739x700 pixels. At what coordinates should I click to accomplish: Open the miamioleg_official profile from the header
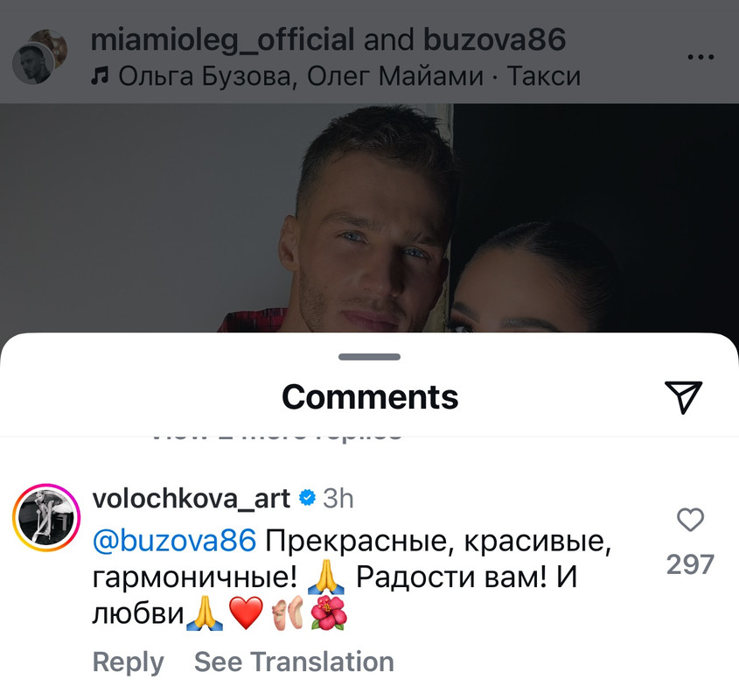point(222,39)
